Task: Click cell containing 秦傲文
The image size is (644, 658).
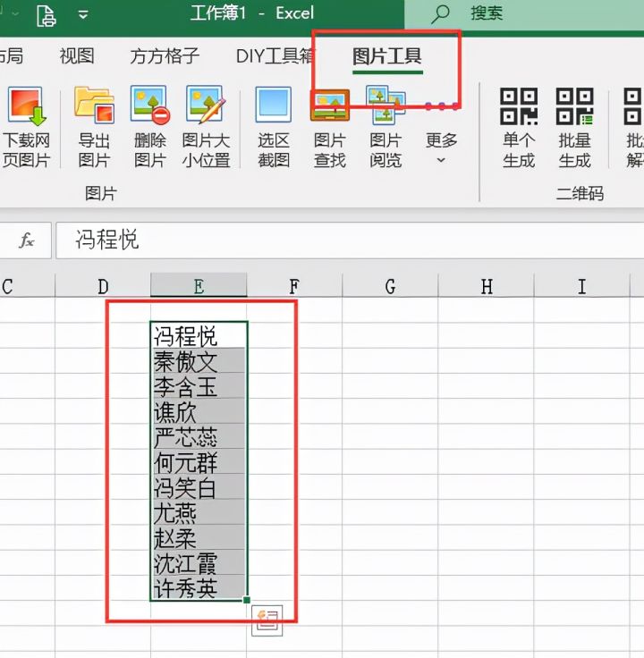Action: point(199,360)
